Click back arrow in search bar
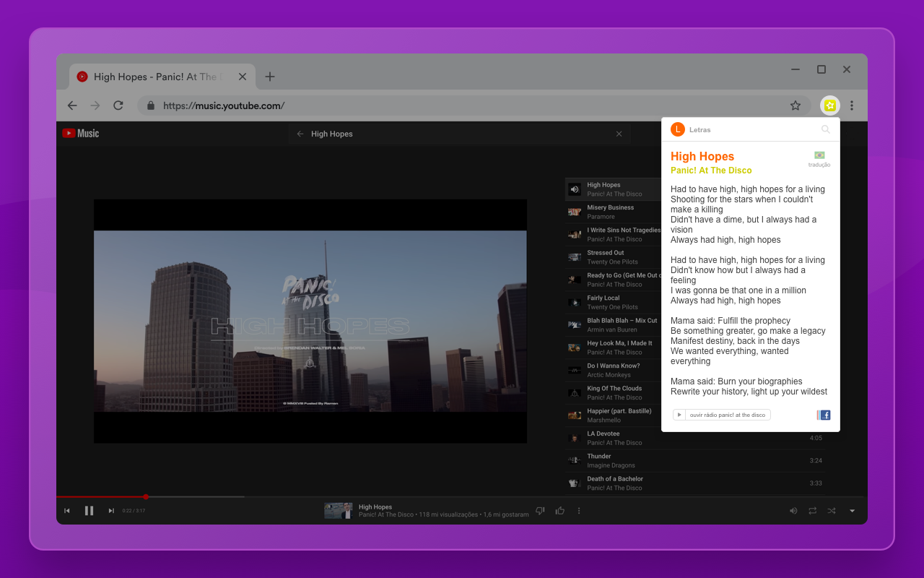This screenshot has width=924, height=578. (300, 134)
